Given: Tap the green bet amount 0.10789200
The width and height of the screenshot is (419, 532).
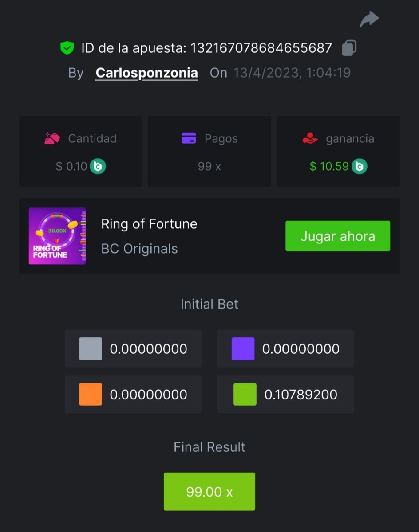Looking at the screenshot, I should (301, 395).
